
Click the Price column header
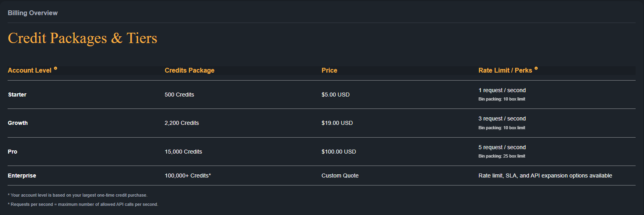click(x=329, y=70)
